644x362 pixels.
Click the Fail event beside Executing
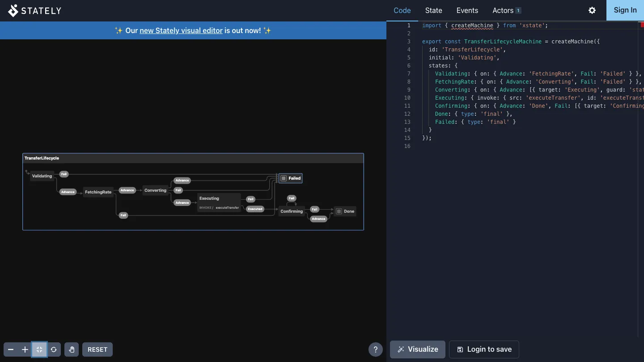[251, 199]
